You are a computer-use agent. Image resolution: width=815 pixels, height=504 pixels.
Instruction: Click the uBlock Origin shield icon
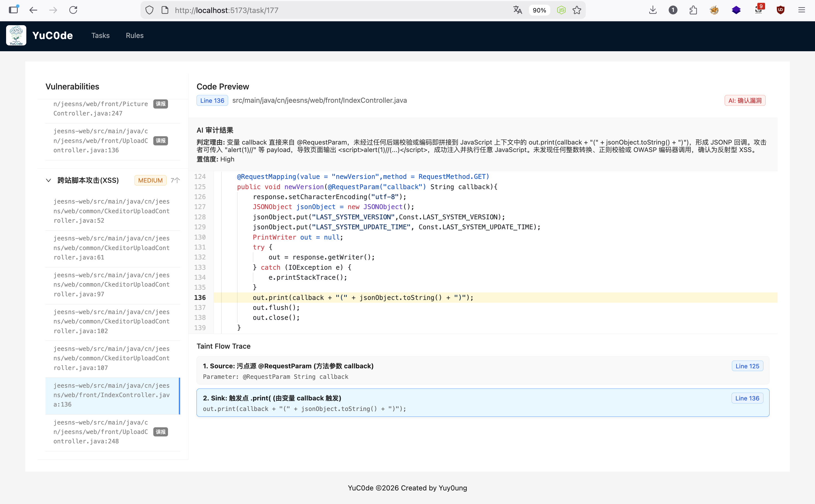tap(780, 10)
